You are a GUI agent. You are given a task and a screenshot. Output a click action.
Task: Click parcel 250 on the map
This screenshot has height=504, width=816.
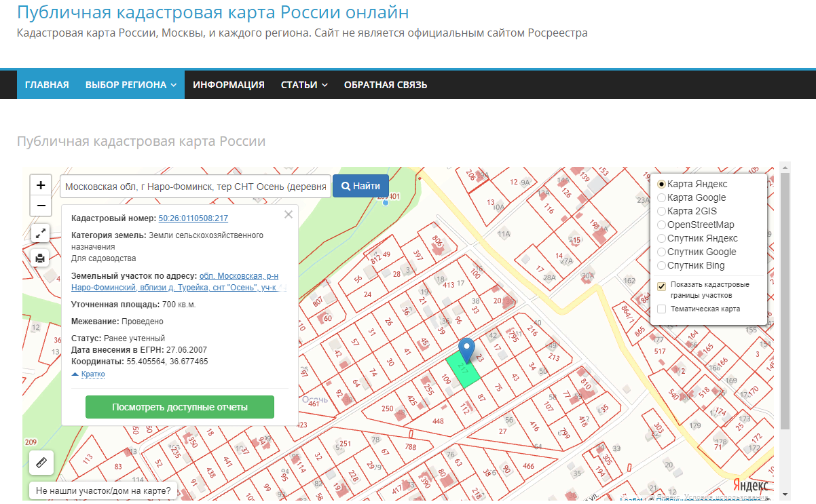pyautogui.click(x=388, y=408)
